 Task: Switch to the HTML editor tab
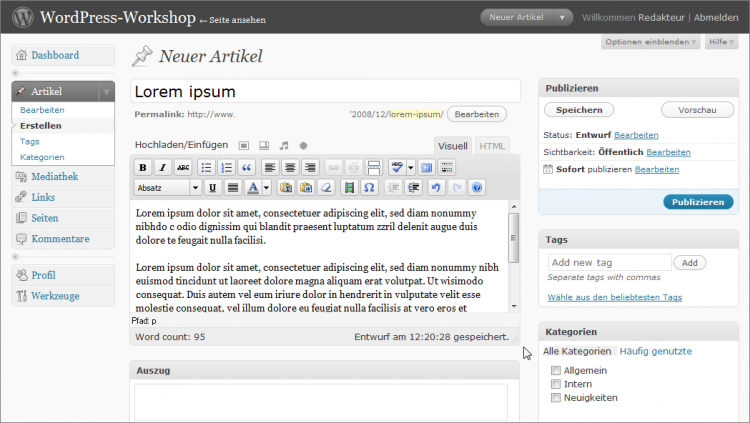coord(492,146)
